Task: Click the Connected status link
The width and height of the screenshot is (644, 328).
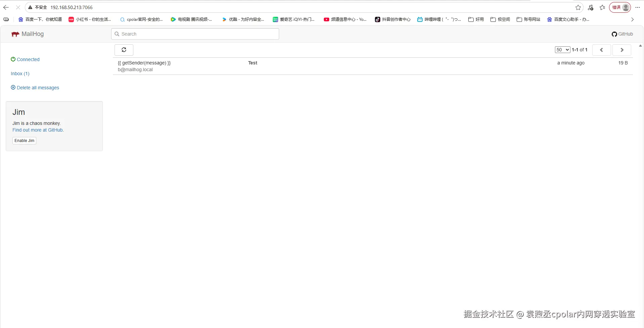Action: pyautogui.click(x=25, y=59)
